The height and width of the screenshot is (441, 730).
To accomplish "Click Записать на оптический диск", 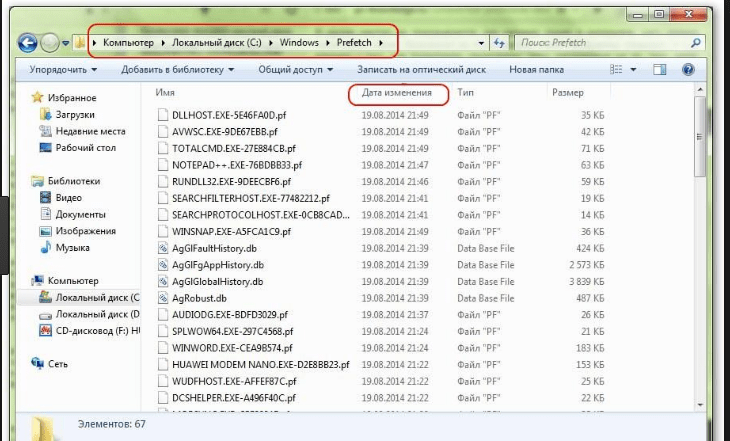I will click(x=423, y=70).
